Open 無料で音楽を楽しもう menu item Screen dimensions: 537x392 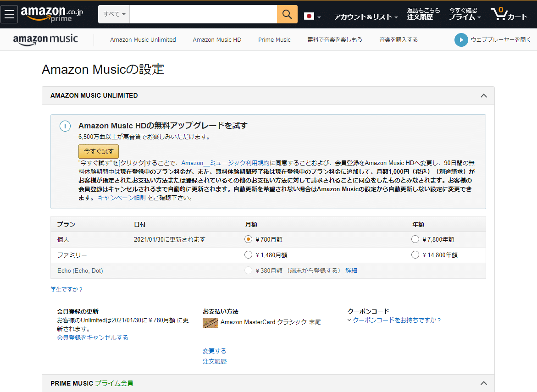click(335, 40)
